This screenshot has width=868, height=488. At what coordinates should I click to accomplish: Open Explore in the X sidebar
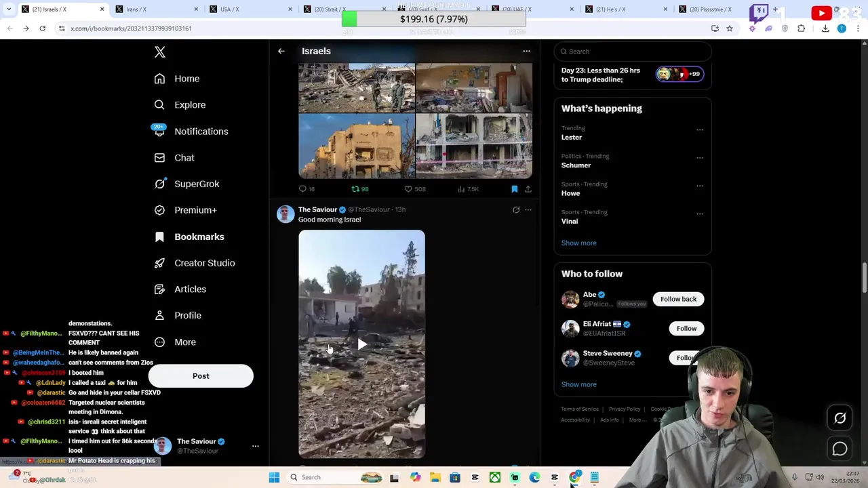tap(180, 105)
